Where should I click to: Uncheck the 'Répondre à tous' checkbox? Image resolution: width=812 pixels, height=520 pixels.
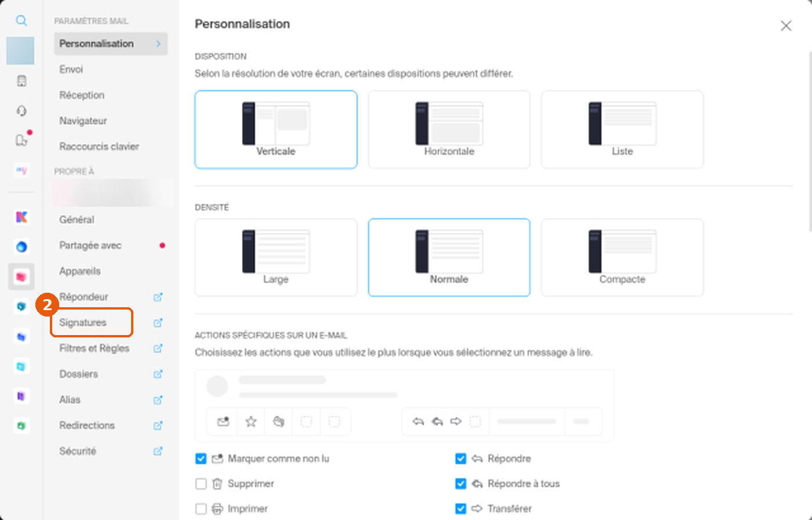(x=461, y=483)
